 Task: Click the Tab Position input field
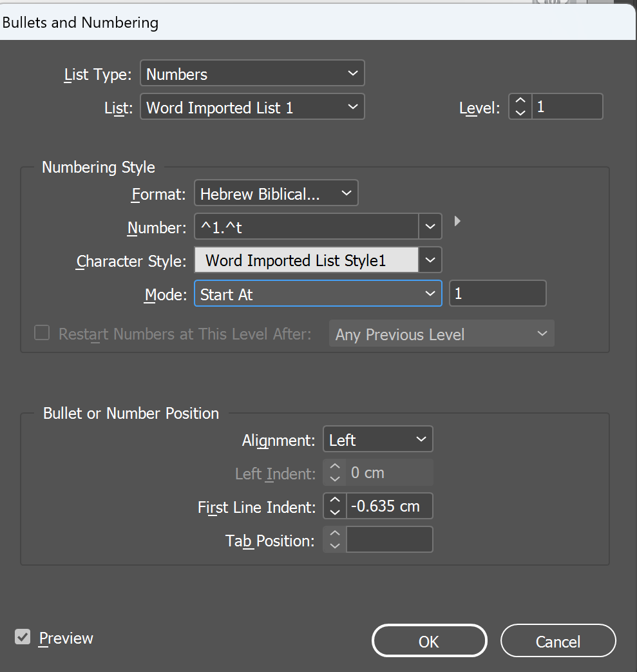pos(389,540)
